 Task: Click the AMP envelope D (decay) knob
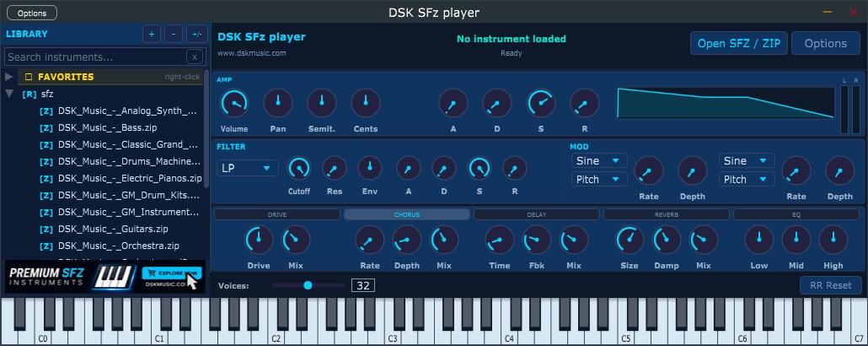[496, 103]
